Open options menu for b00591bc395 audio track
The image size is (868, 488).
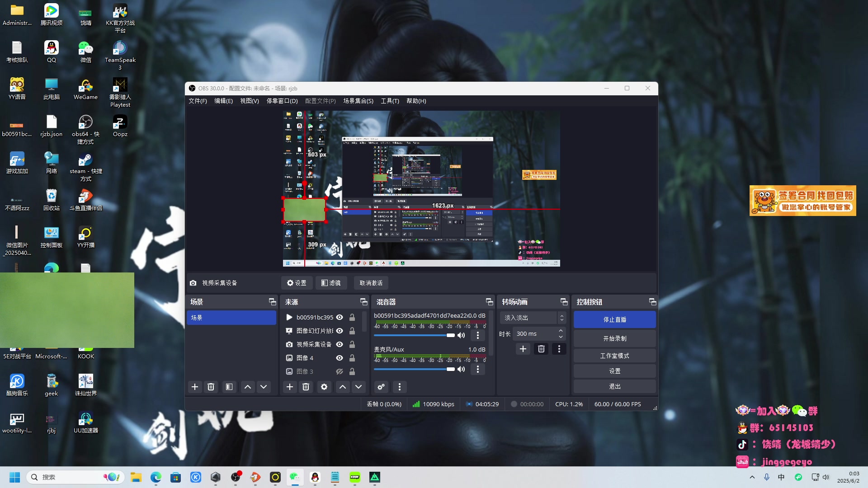pos(478,335)
